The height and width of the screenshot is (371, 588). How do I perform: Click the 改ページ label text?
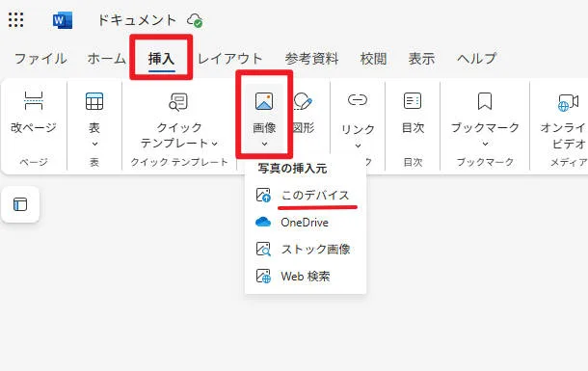(34, 128)
